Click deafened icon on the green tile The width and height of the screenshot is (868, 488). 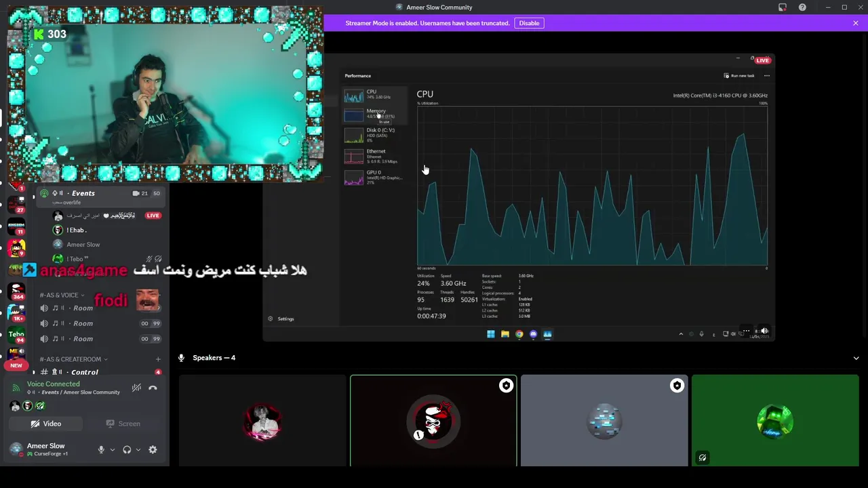tap(703, 457)
